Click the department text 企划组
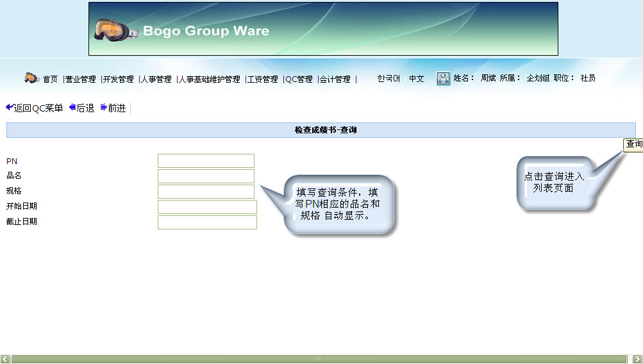 tap(538, 78)
